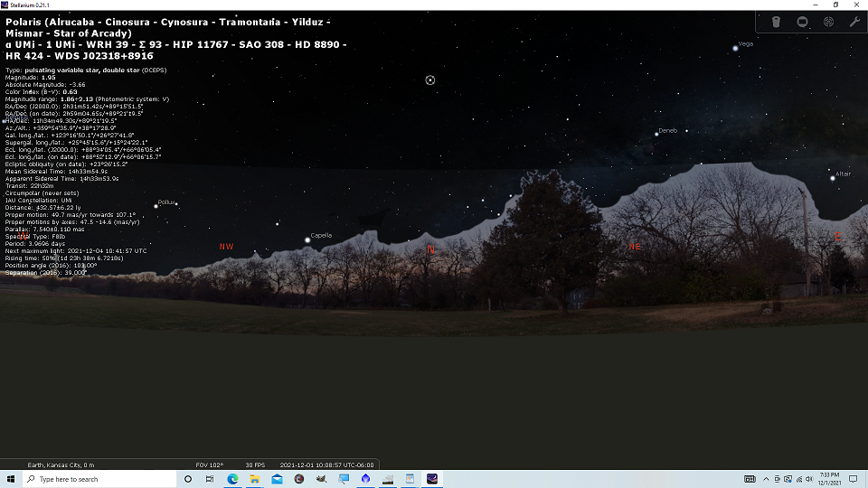This screenshot has height=488, width=868.
Task: Click Next maximum light info line
Action: (76, 250)
